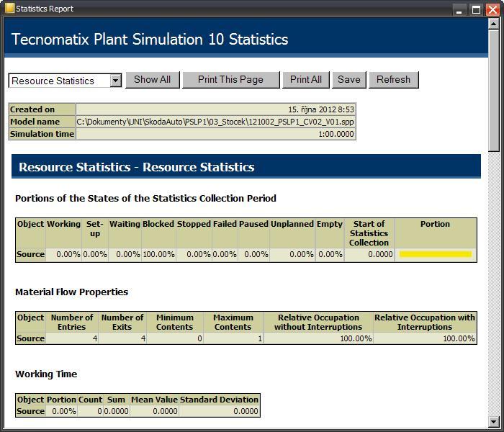Click Portions of the States heading
This screenshot has width=504, height=432.
tap(145, 198)
